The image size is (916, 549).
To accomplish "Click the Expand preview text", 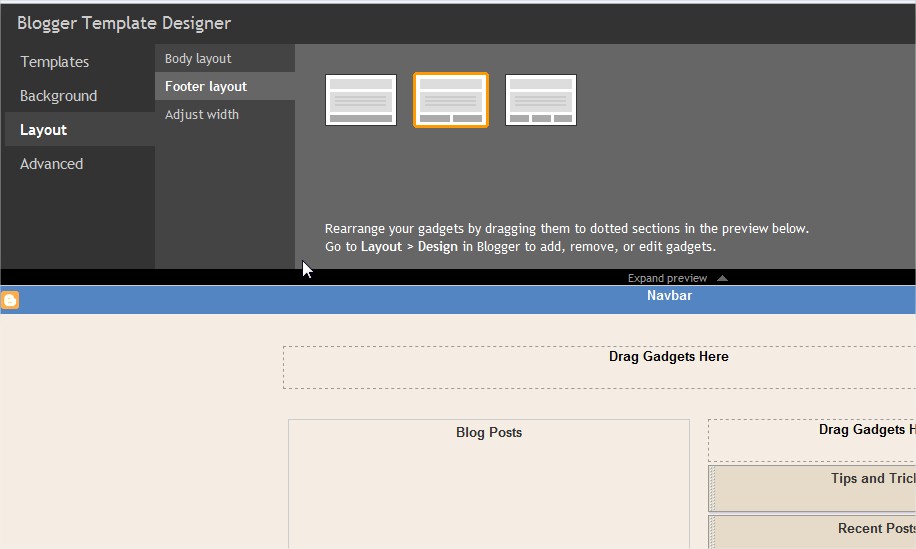I will [x=667, y=278].
